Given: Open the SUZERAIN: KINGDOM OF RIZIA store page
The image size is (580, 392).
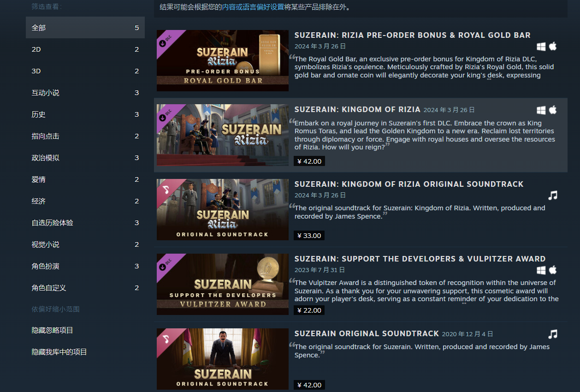Looking at the screenshot, I should tap(357, 109).
